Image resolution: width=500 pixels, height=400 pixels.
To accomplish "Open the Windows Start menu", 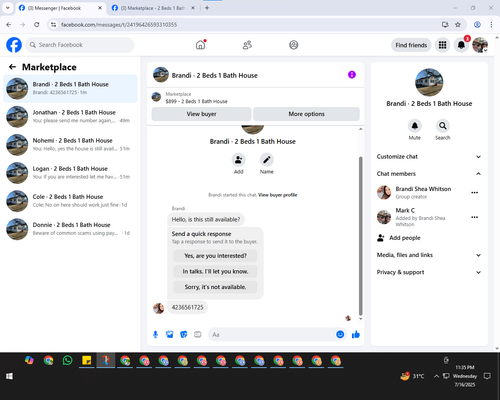I will pos(9,376).
